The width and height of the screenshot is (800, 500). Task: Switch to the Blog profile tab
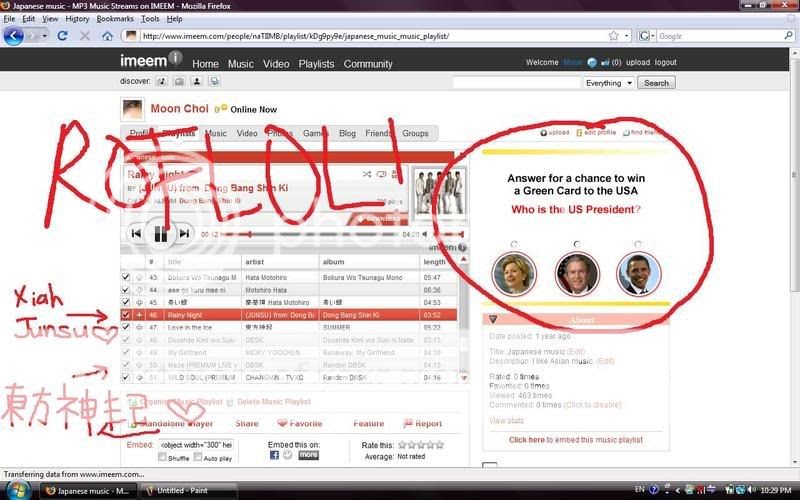[347, 133]
